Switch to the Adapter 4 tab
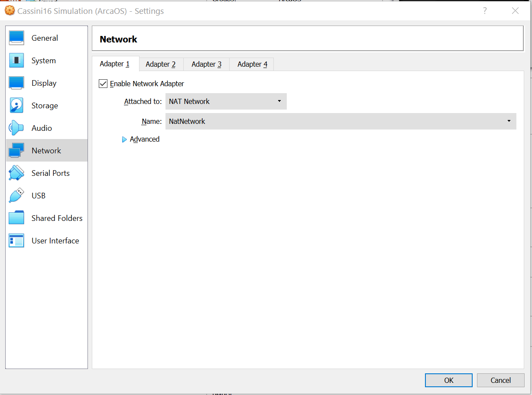This screenshot has height=395, width=532. pyautogui.click(x=252, y=64)
